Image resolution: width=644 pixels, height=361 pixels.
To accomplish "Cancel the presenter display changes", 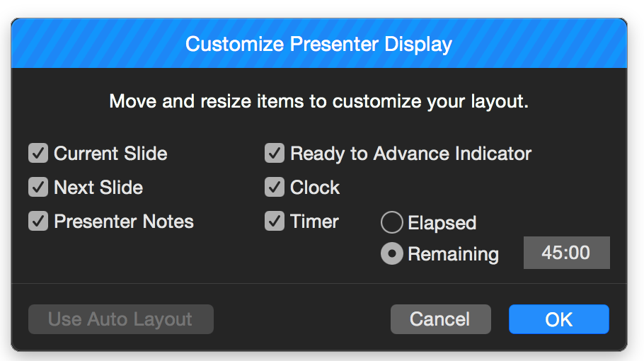I will tap(441, 319).
